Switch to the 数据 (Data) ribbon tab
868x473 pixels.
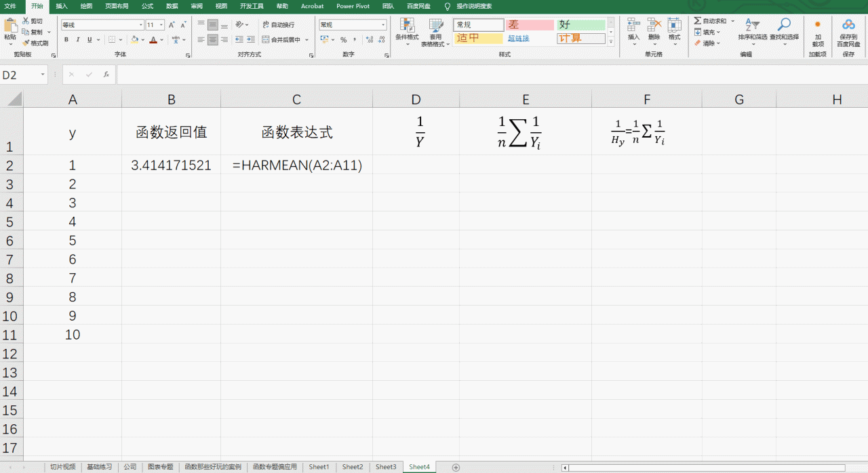[172, 6]
